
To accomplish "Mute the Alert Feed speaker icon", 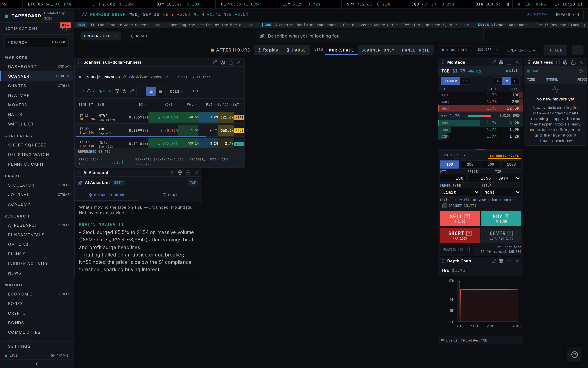I will [581, 71].
